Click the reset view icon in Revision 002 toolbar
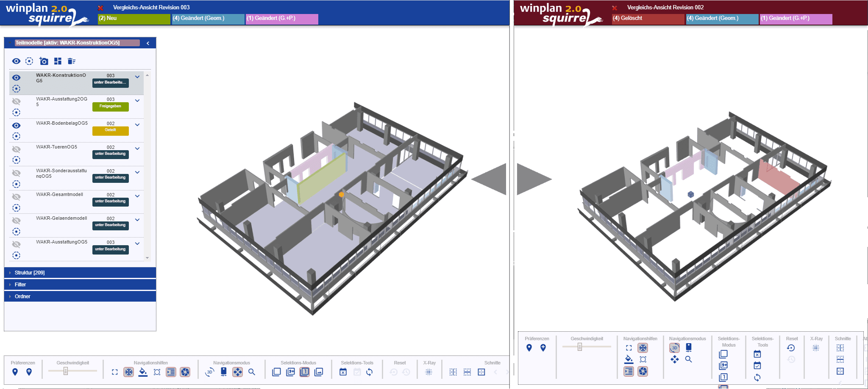 point(791,348)
